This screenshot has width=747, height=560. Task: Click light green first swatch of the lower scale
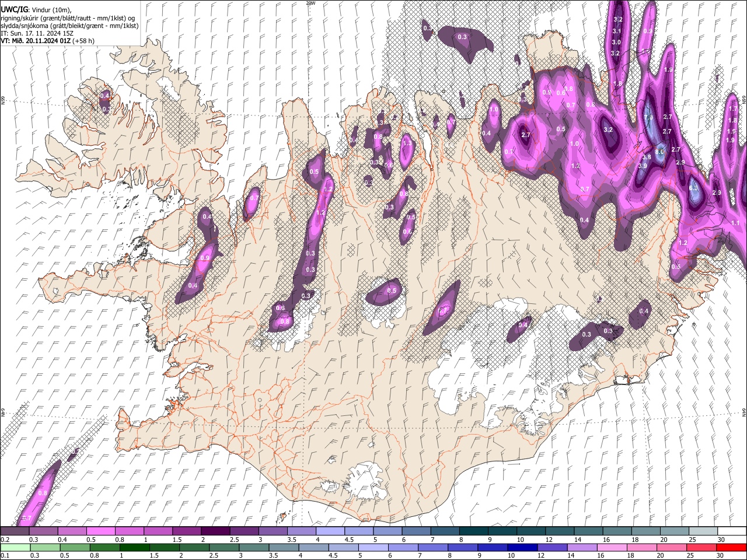tap(15, 547)
